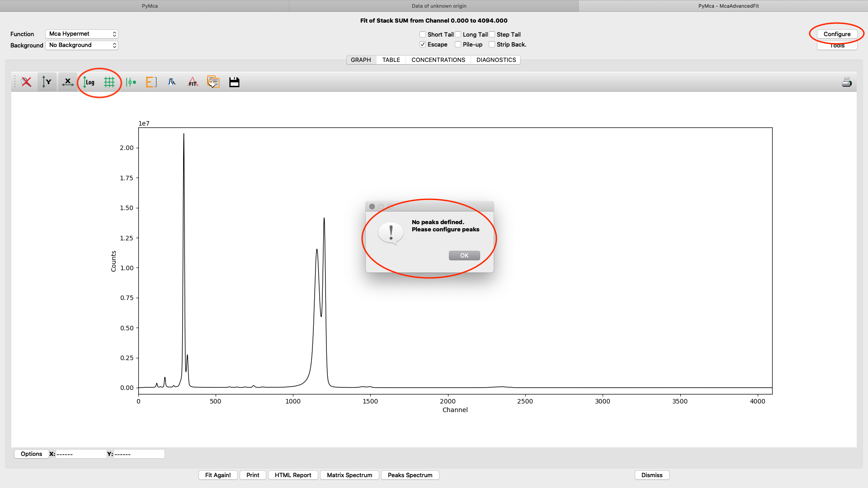
Task: Open the Function dropdown (Mca Hypermet)
Action: click(x=82, y=34)
